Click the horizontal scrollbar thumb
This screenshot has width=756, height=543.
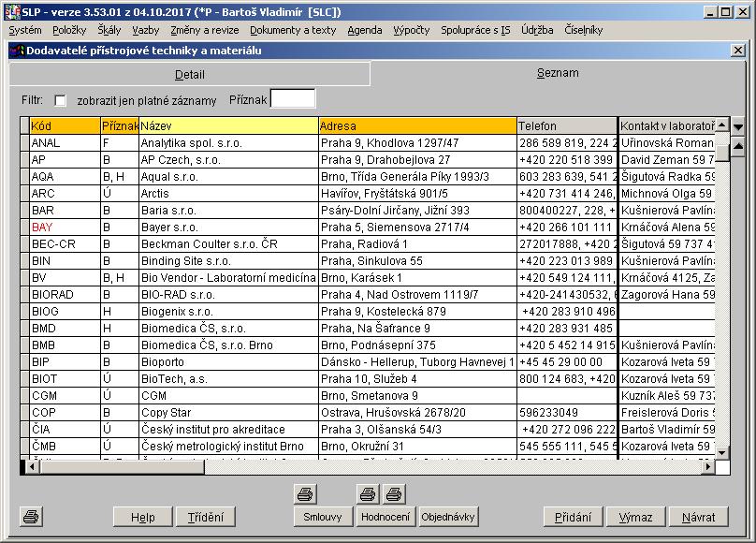click(122, 467)
